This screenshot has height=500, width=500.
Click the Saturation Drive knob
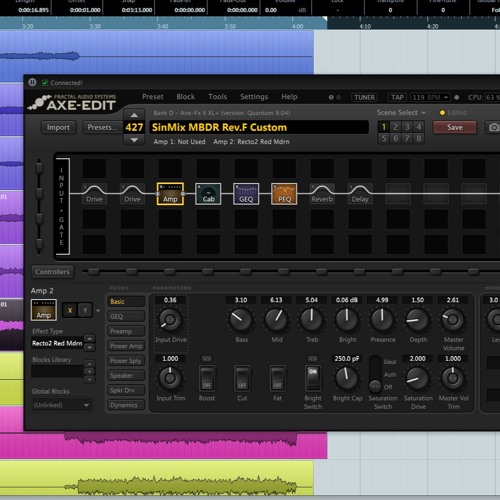click(417, 378)
